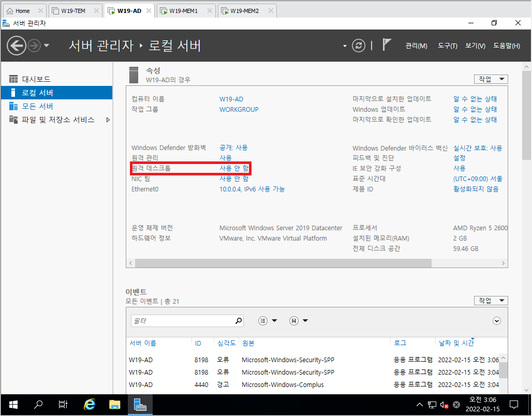Click the back navigation arrow
532x416 pixels.
[x=16, y=46]
